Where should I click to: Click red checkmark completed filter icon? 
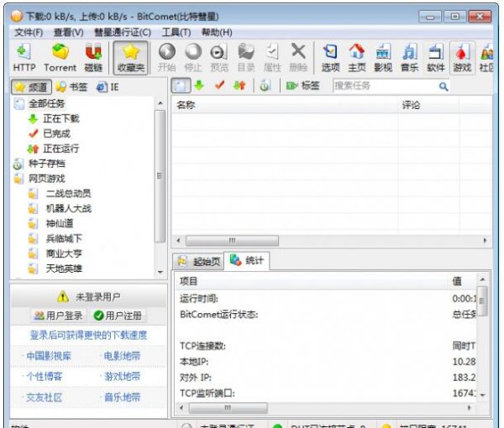tap(219, 86)
